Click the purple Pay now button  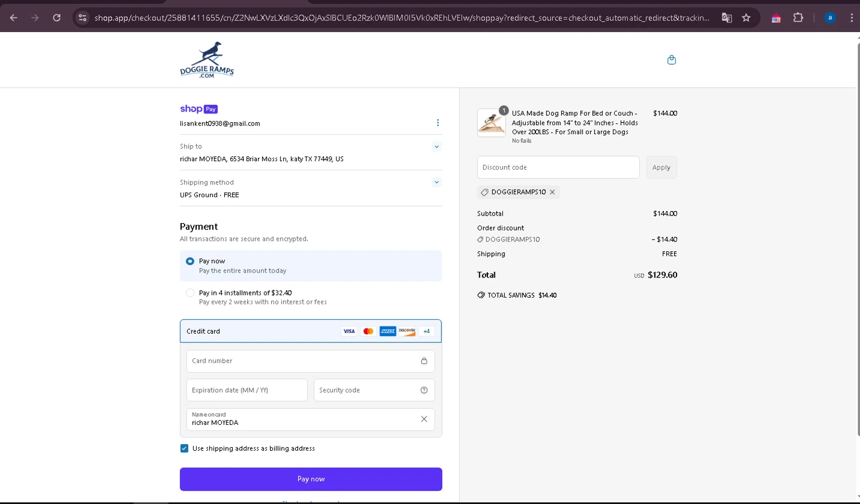coord(311,479)
